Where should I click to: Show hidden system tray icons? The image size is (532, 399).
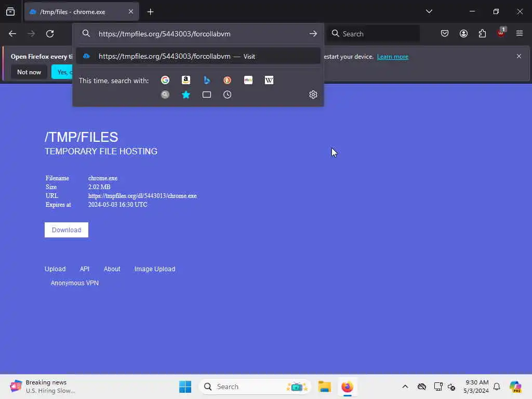[x=405, y=387]
